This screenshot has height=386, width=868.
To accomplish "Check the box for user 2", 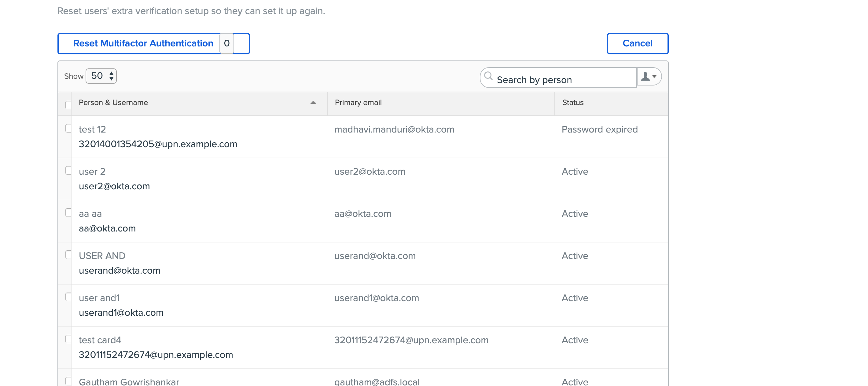I will click(x=68, y=170).
